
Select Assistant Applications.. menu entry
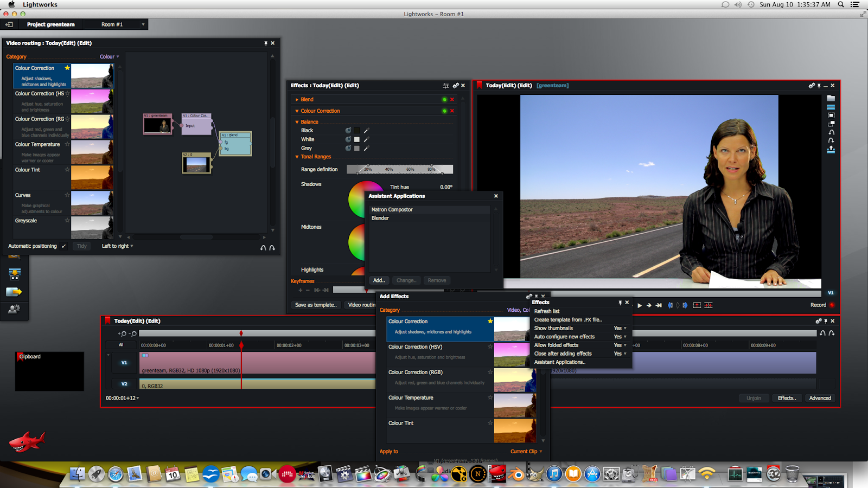click(559, 362)
